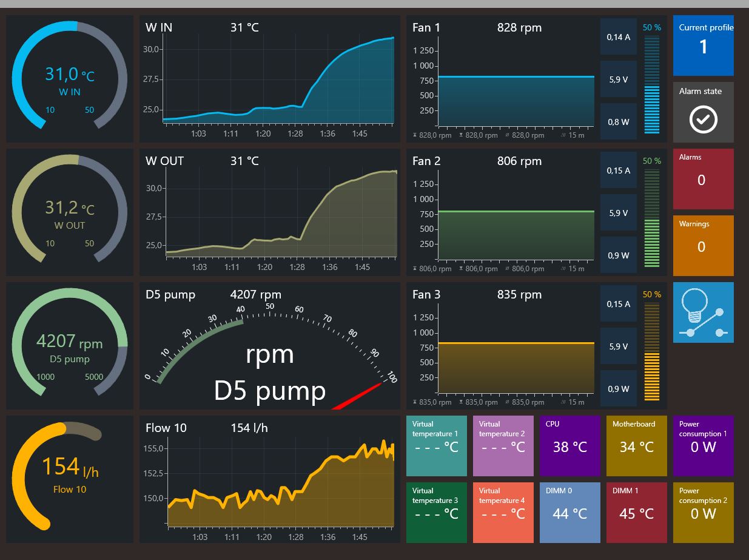Click the light bulb switch icon tile
This screenshot has width=749, height=560.
704,312
